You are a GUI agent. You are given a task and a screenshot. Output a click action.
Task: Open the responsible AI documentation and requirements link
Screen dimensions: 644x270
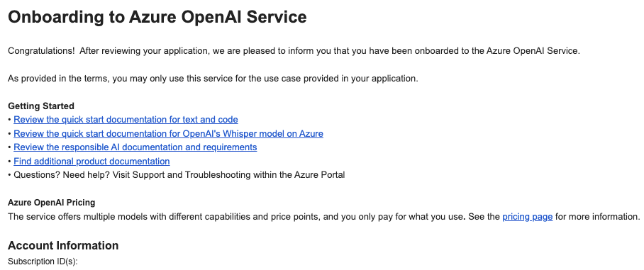tap(135, 147)
